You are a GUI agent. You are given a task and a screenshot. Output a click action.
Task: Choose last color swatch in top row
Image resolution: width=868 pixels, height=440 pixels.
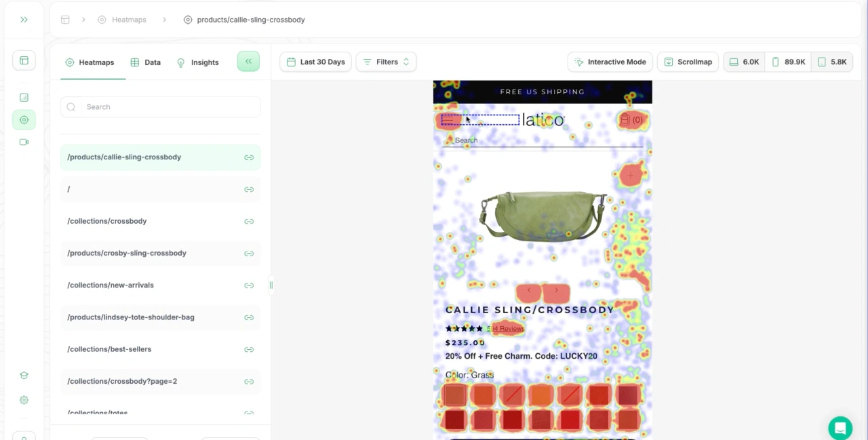(x=629, y=395)
